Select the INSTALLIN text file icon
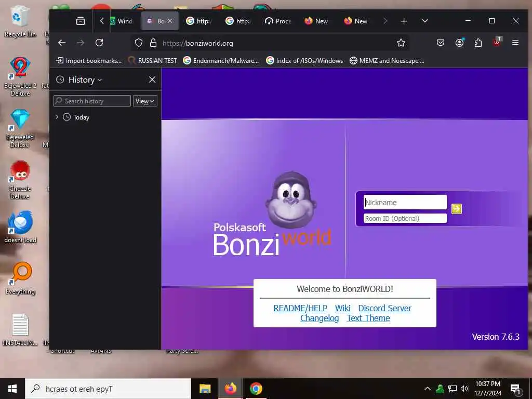Viewport: 532px width, 399px height. click(x=20, y=330)
